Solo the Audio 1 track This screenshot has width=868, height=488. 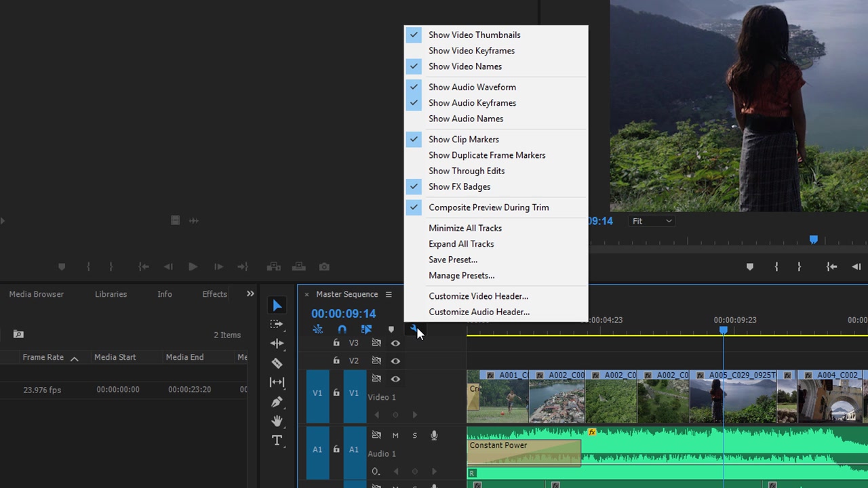414,435
